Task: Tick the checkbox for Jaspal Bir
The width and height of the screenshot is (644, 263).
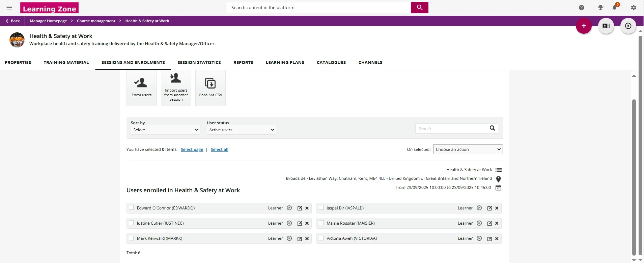Action: click(321, 208)
